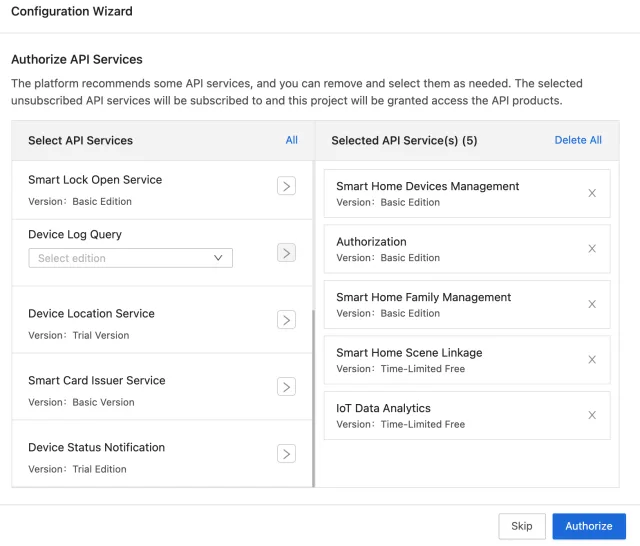
Task: Remove IoT Data Analytics from selected list
Action: (x=592, y=415)
